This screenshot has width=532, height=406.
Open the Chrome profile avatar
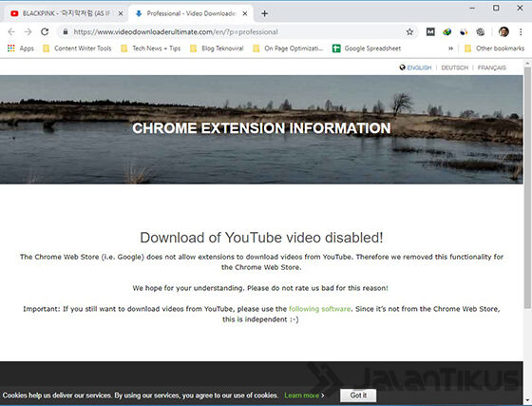(503, 32)
